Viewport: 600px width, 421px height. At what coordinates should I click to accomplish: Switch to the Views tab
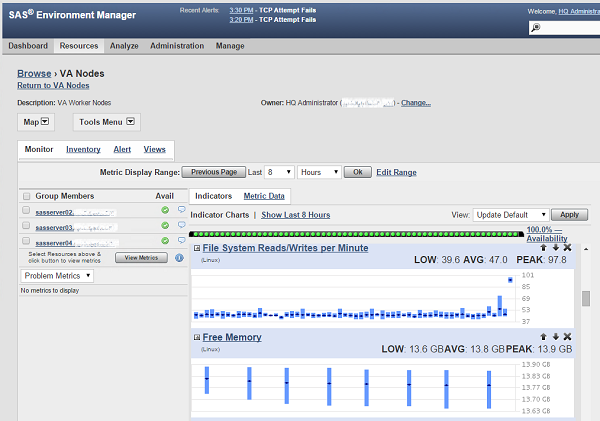click(155, 149)
